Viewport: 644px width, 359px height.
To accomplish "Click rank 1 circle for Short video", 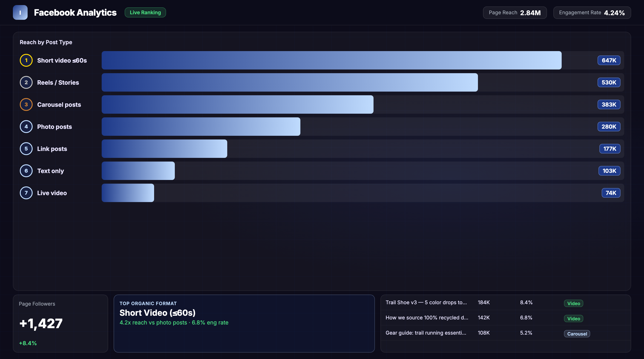I will pos(26,60).
